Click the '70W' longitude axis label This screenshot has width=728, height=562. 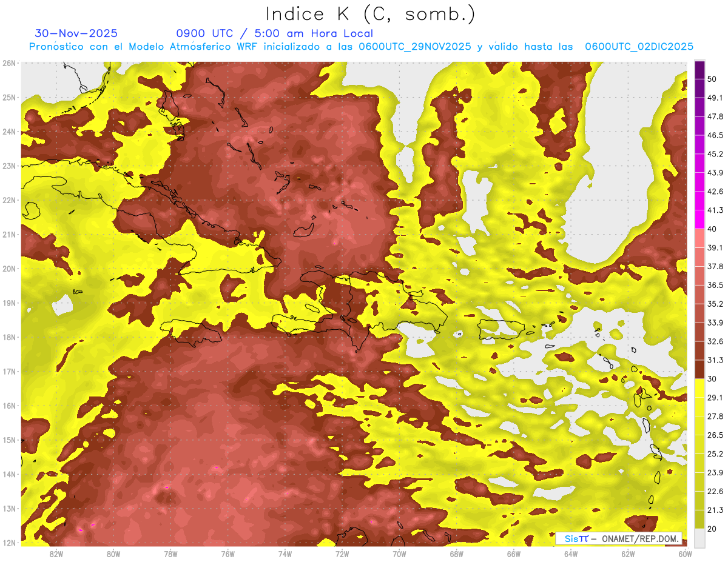[399, 554]
